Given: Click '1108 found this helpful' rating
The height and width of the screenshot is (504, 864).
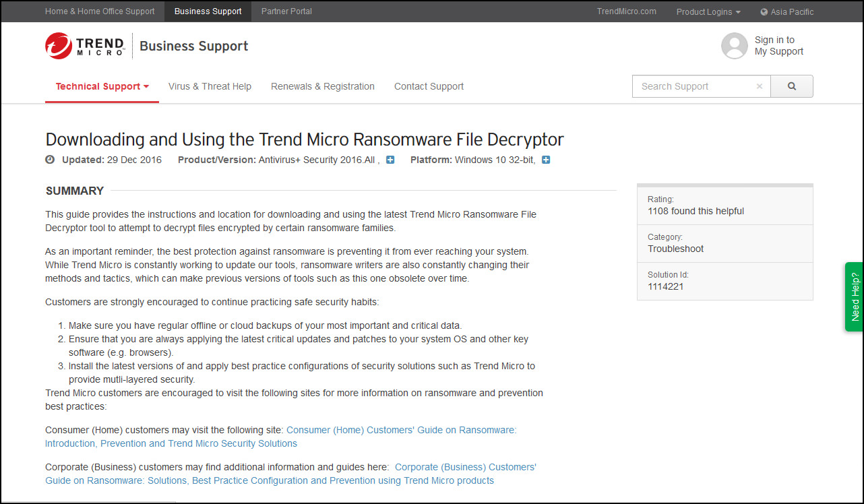Looking at the screenshot, I should [x=696, y=211].
